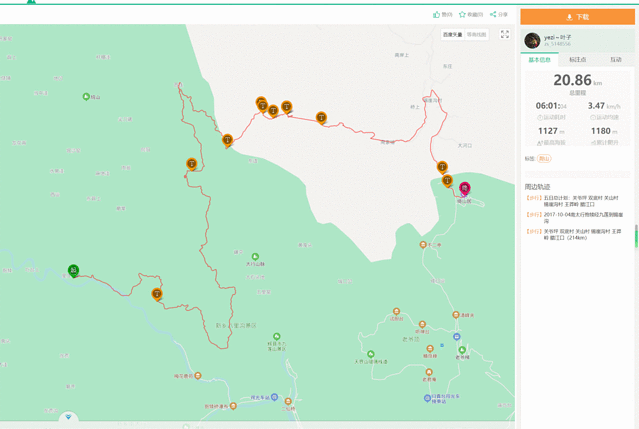Open the 214km nearby track link
Screen dimensions: 639x429
point(581,234)
